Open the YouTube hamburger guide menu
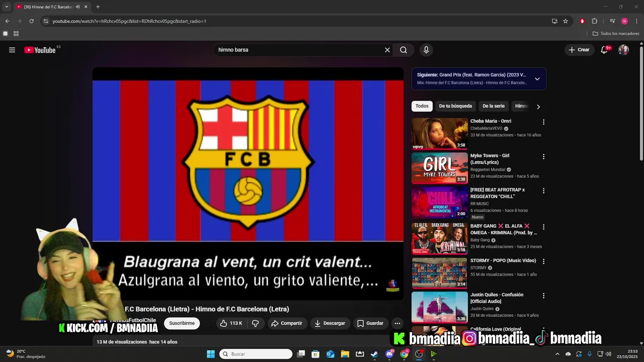Viewport: 644px width, 362px height. click(12, 50)
